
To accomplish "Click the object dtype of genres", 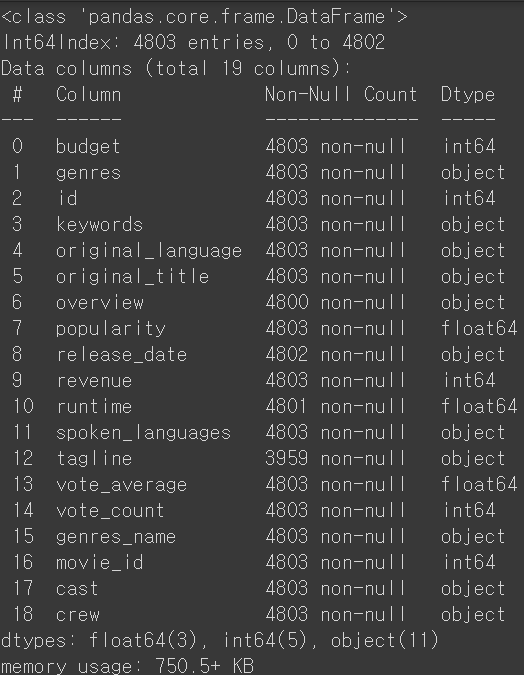I will click(x=473, y=173).
